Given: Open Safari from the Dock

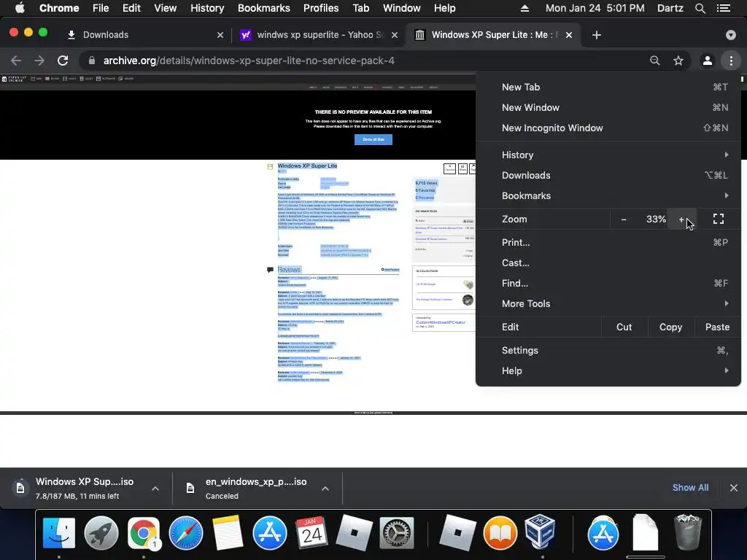Looking at the screenshot, I should pyautogui.click(x=186, y=533).
